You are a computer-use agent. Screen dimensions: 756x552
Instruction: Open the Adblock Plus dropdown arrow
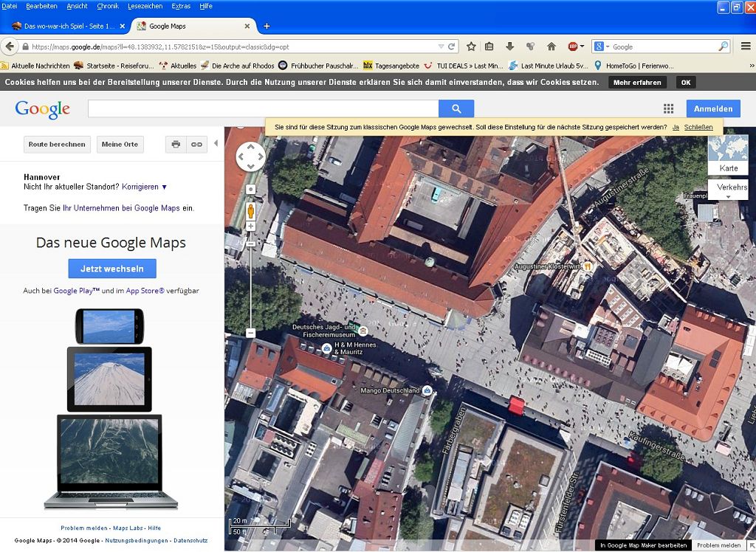pos(583,46)
